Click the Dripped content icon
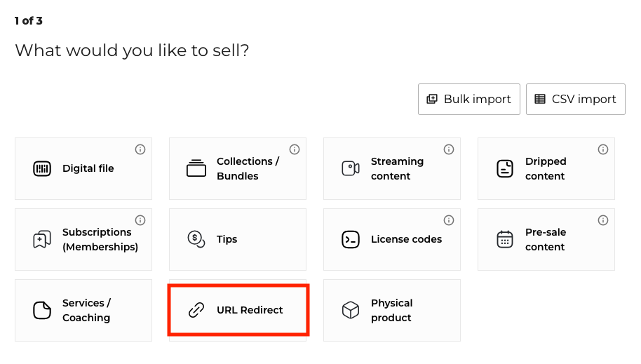The height and width of the screenshot is (364, 641). click(x=505, y=169)
